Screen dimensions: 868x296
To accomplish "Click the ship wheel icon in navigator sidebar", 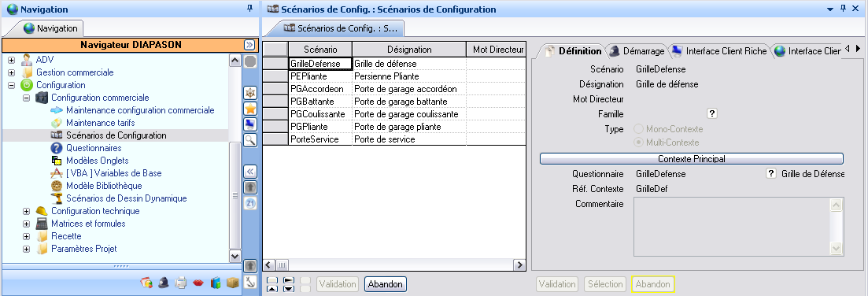I will [x=250, y=93].
